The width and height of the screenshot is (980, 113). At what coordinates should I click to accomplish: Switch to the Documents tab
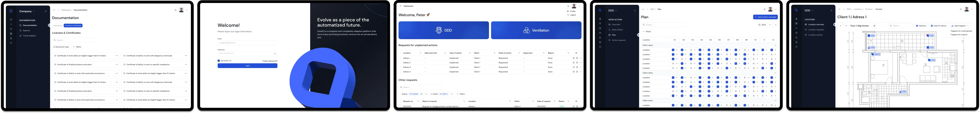[58, 25]
